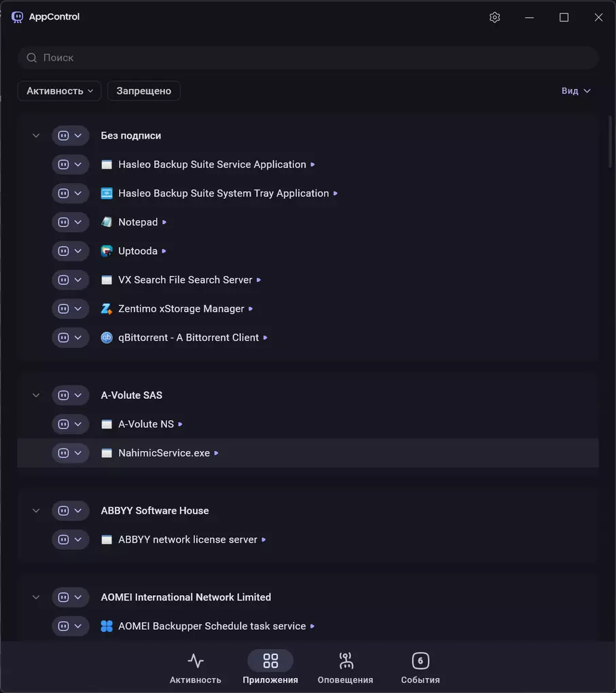Viewport: 616px width, 693px height.
Task: Open the Вид view dropdown
Action: pos(576,91)
